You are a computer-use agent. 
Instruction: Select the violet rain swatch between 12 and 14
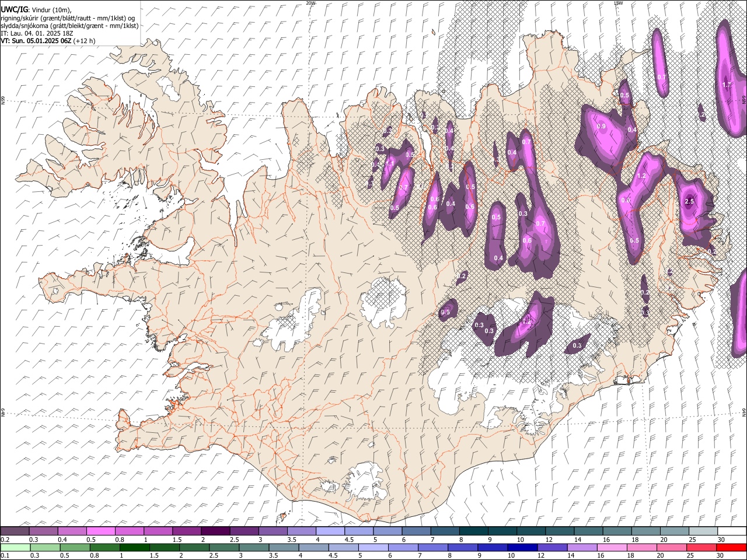click(551, 548)
